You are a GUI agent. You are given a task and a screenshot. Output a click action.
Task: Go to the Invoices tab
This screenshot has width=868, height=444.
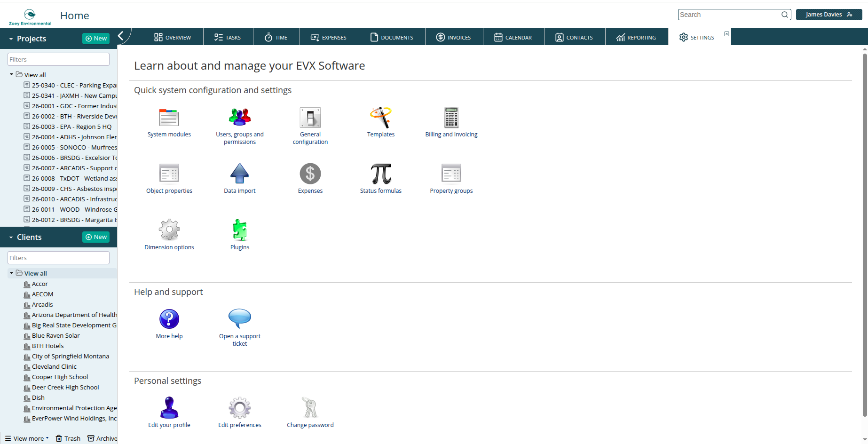point(454,37)
